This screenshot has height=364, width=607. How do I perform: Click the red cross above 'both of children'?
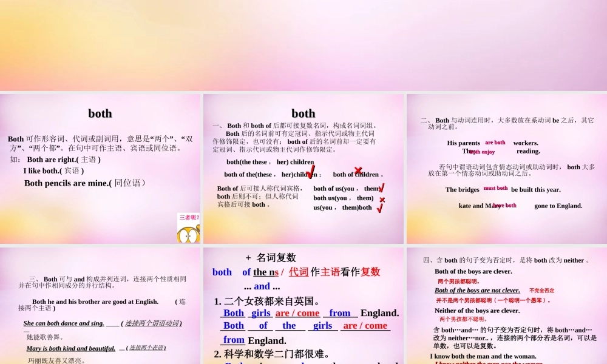[358, 170]
